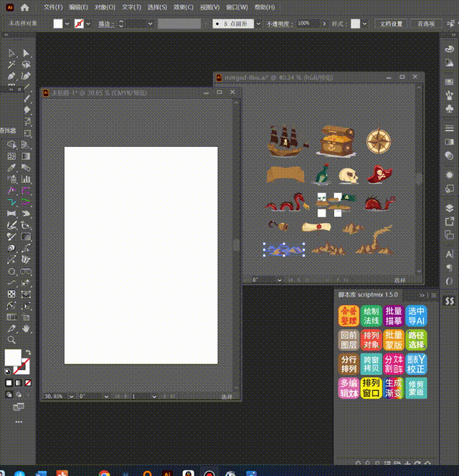The image size is (459, 476).
Task: Open the Symbols club icon in right dock
Action: click(449, 109)
